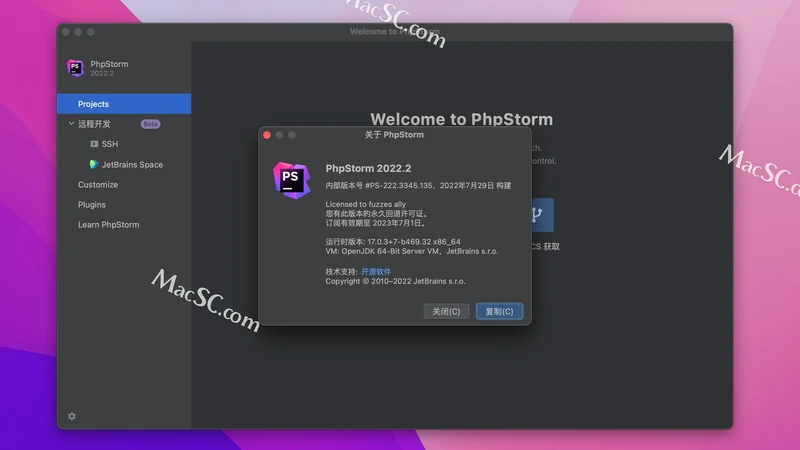This screenshot has width=800, height=450.
Task: Switch to the Customize tab
Action: pyautogui.click(x=98, y=185)
